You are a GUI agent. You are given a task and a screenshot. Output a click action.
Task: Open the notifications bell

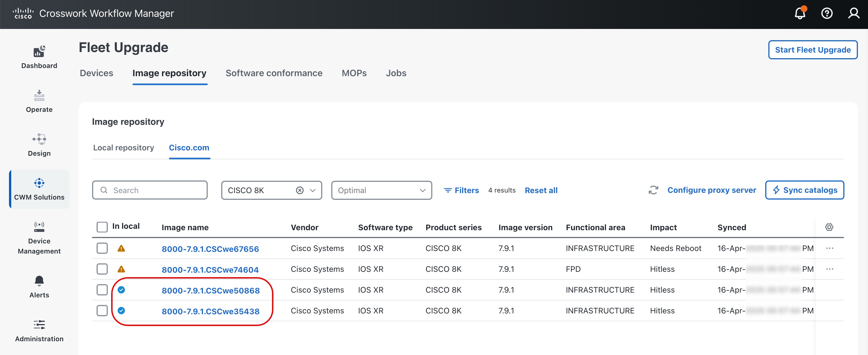800,13
